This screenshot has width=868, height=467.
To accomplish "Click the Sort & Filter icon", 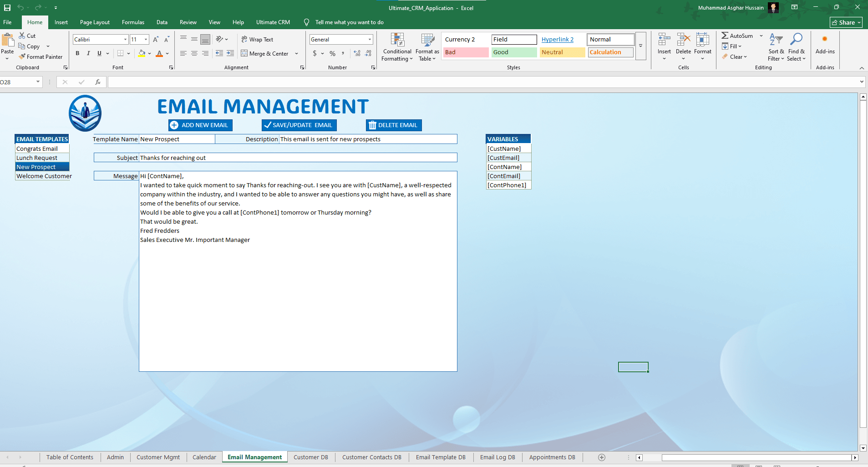I will (x=776, y=40).
